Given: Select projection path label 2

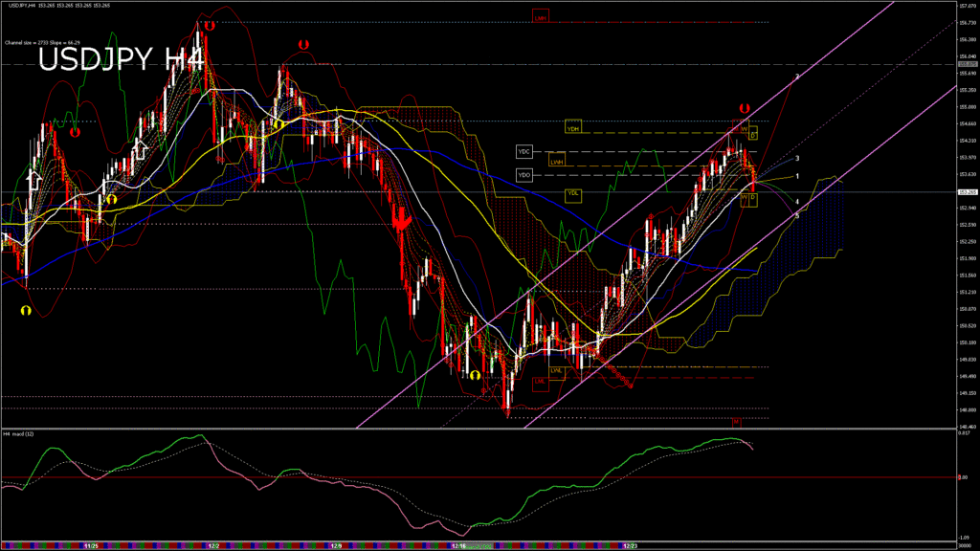Looking at the screenshot, I should tap(797, 77).
